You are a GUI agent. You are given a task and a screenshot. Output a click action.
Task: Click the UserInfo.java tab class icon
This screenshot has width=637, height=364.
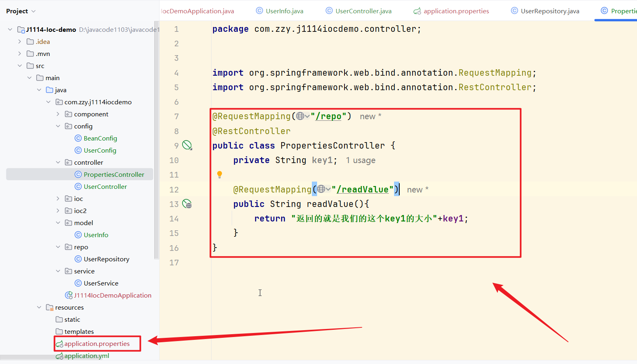click(x=259, y=11)
